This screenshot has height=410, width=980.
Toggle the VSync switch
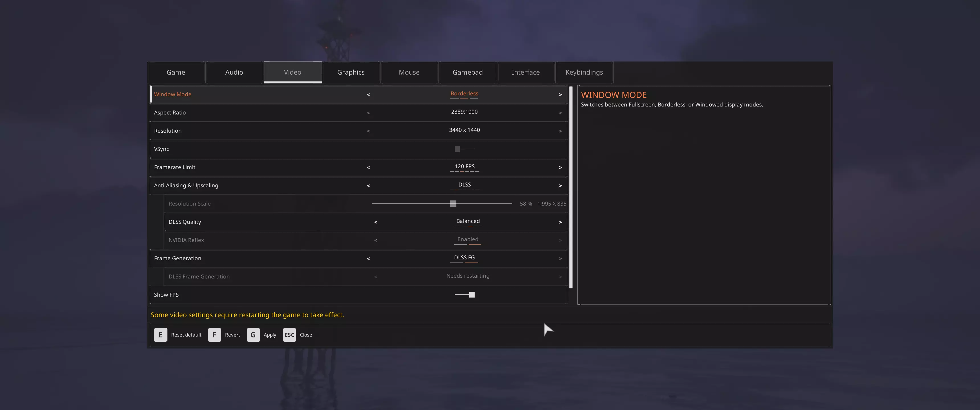click(464, 149)
